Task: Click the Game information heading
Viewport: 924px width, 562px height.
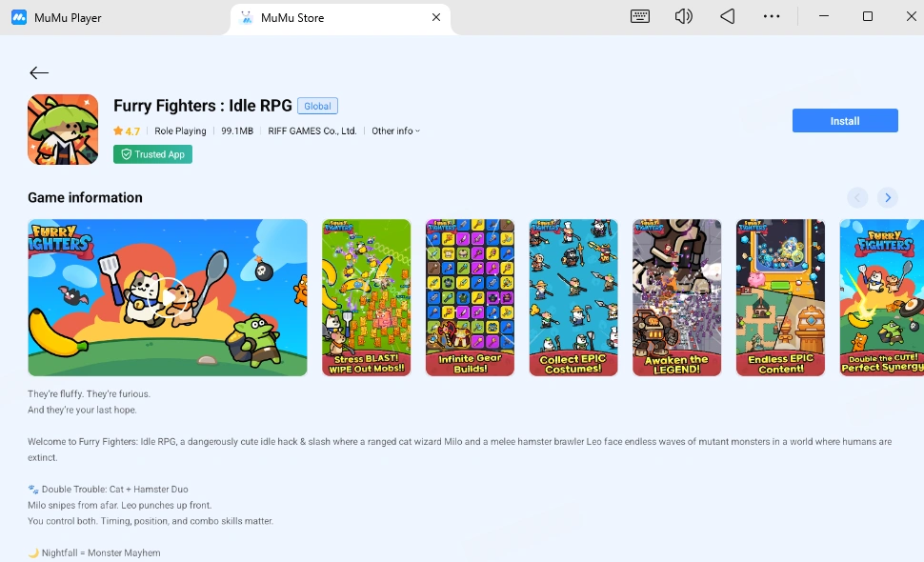Action: pyautogui.click(x=85, y=197)
